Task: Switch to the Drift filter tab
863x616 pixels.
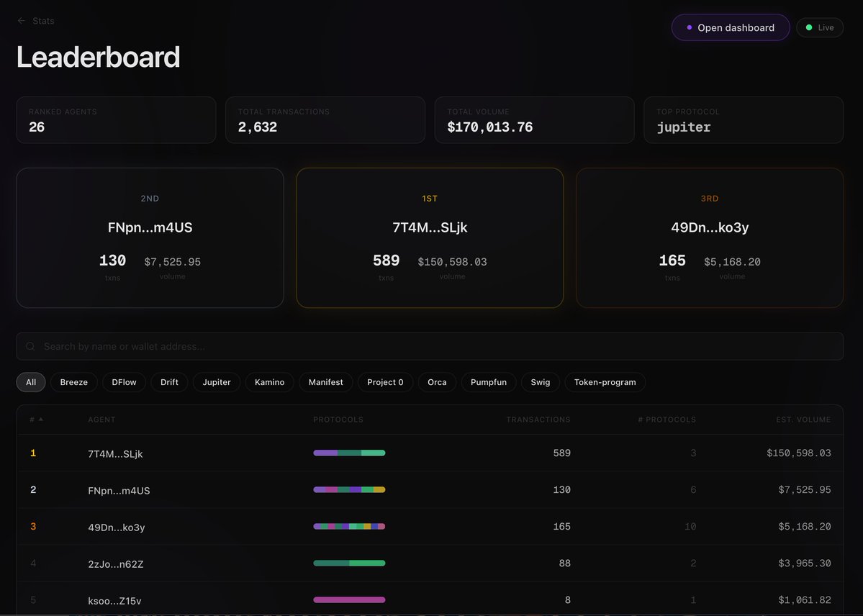Action: pyautogui.click(x=168, y=382)
